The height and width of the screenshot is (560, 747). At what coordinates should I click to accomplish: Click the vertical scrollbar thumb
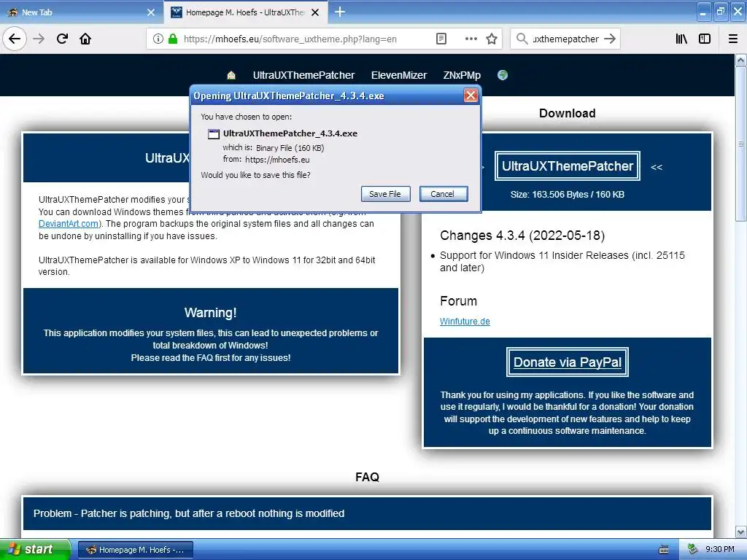click(740, 144)
